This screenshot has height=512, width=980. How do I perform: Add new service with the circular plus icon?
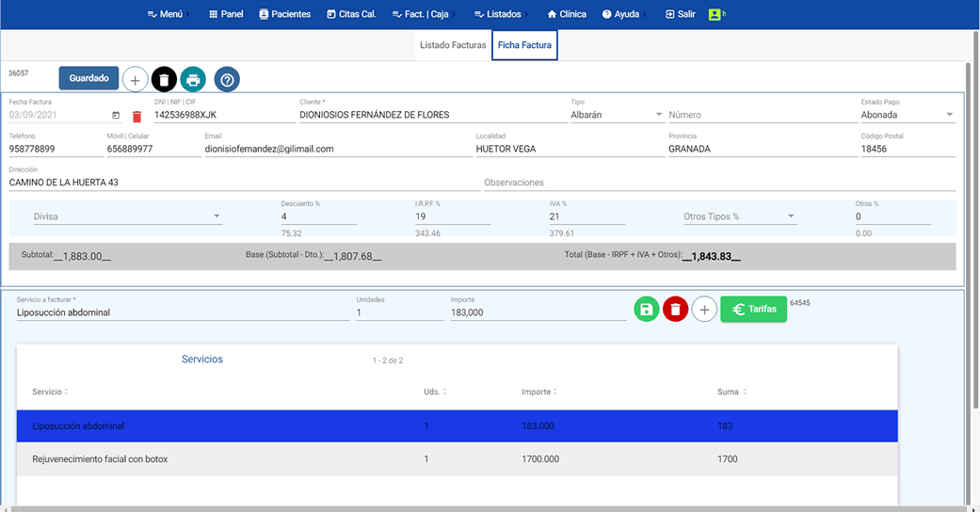(x=704, y=309)
